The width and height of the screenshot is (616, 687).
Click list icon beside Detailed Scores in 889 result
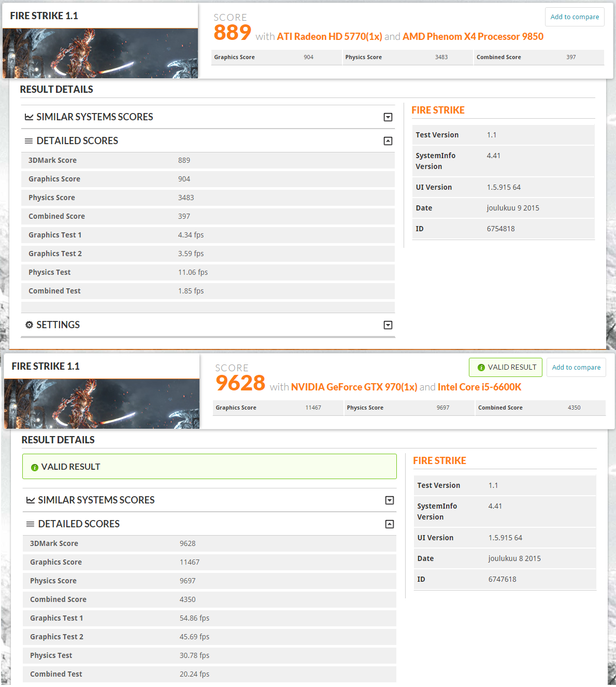29,141
